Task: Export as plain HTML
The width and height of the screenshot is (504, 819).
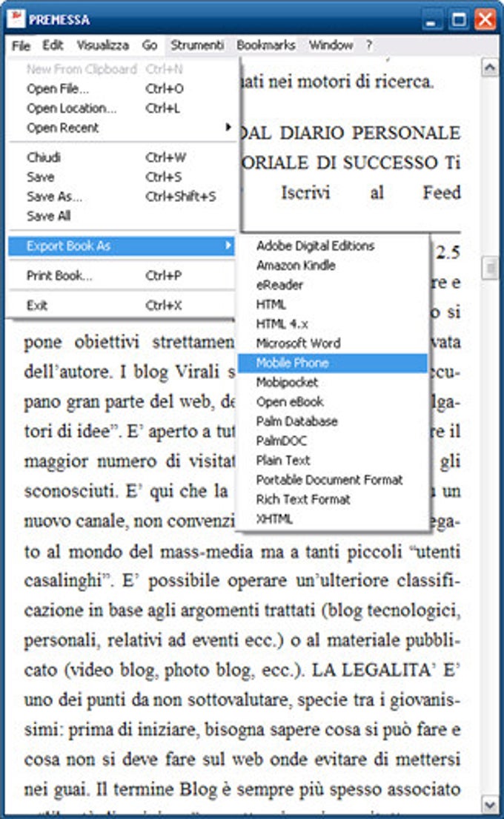Action: click(332, 304)
